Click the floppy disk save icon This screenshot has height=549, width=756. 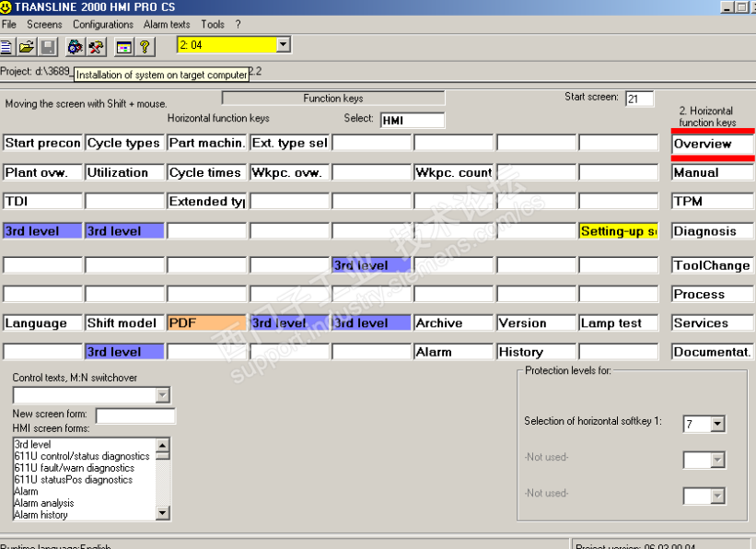click(x=48, y=46)
